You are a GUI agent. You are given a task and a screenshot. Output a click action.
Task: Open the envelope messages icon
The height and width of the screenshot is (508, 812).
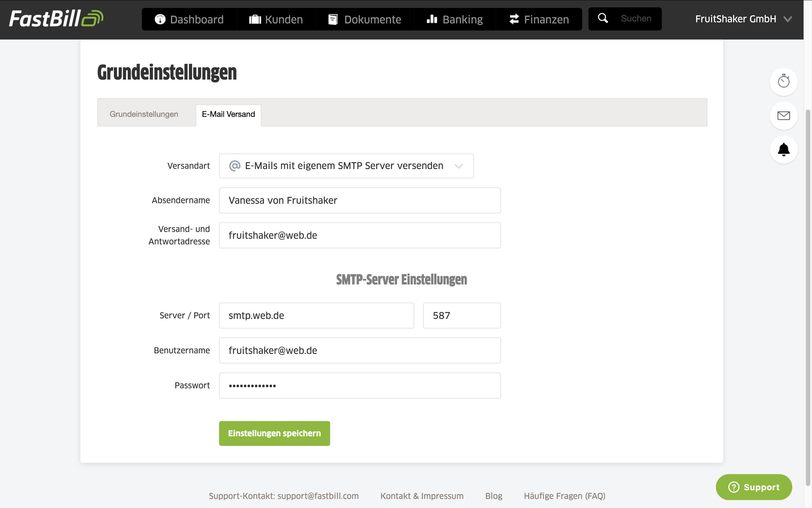[784, 116]
